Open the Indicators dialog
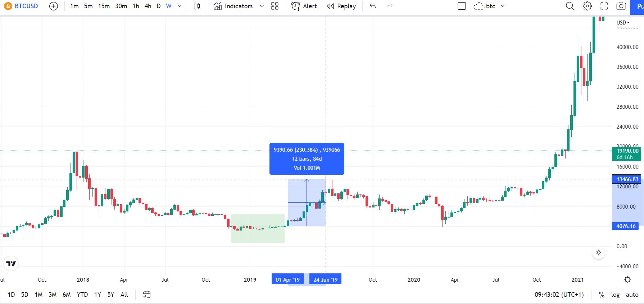This screenshot has height=304, width=644. pyautogui.click(x=233, y=6)
